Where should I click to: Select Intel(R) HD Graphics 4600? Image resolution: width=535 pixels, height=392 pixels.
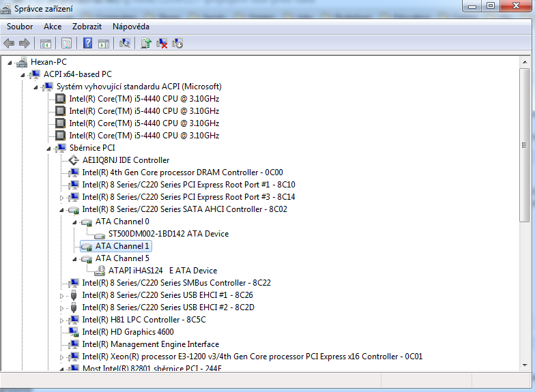tap(128, 331)
